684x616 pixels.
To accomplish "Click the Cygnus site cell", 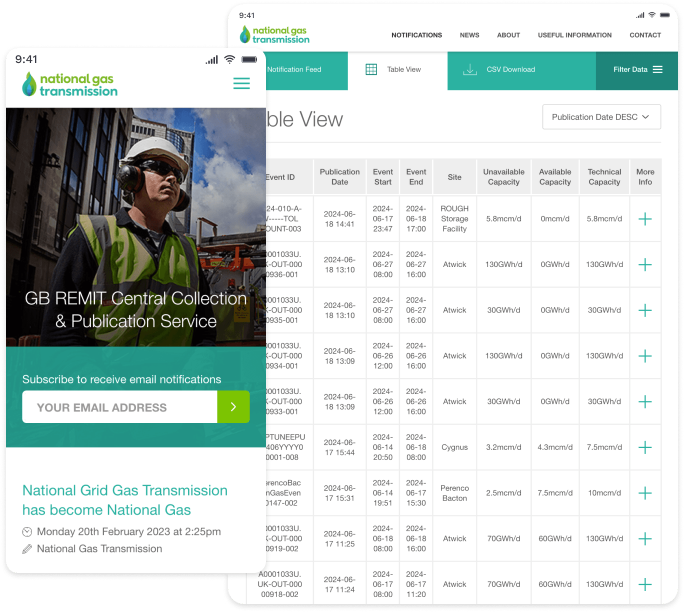I will coord(454,447).
